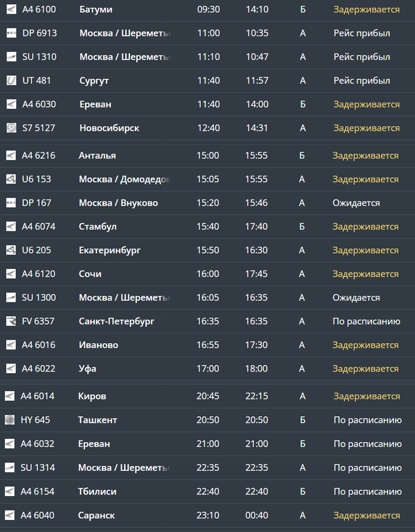Click the airline logo of flight U6 153

pos(11,179)
